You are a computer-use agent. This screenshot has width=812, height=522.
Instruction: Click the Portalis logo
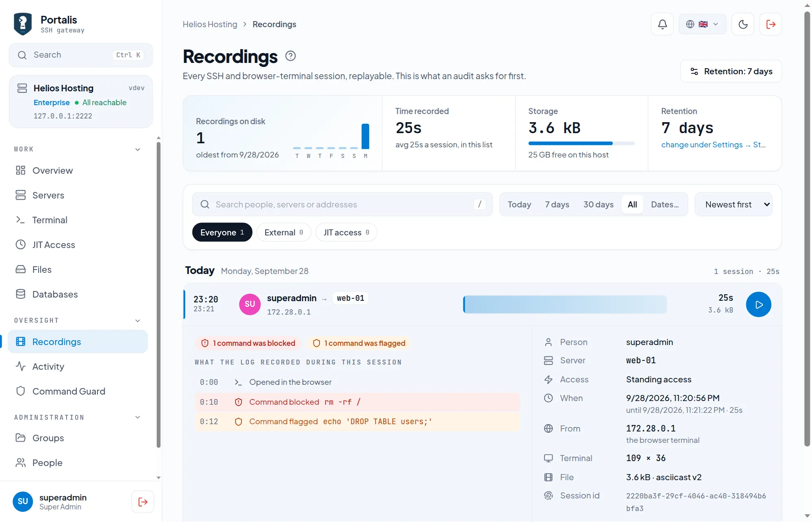tap(23, 24)
